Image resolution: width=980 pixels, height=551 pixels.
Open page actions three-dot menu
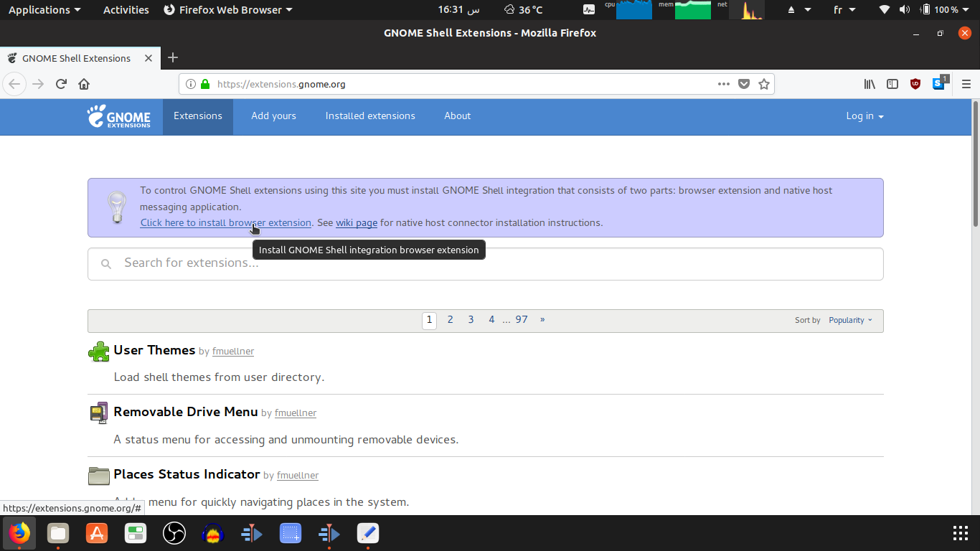tap(724, 84)
